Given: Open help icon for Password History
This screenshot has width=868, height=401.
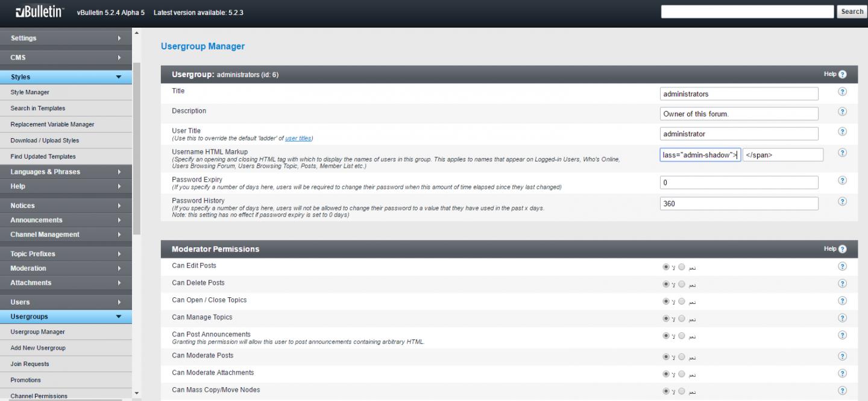Looking at the screenshot, I should click(x=843, y=201).
